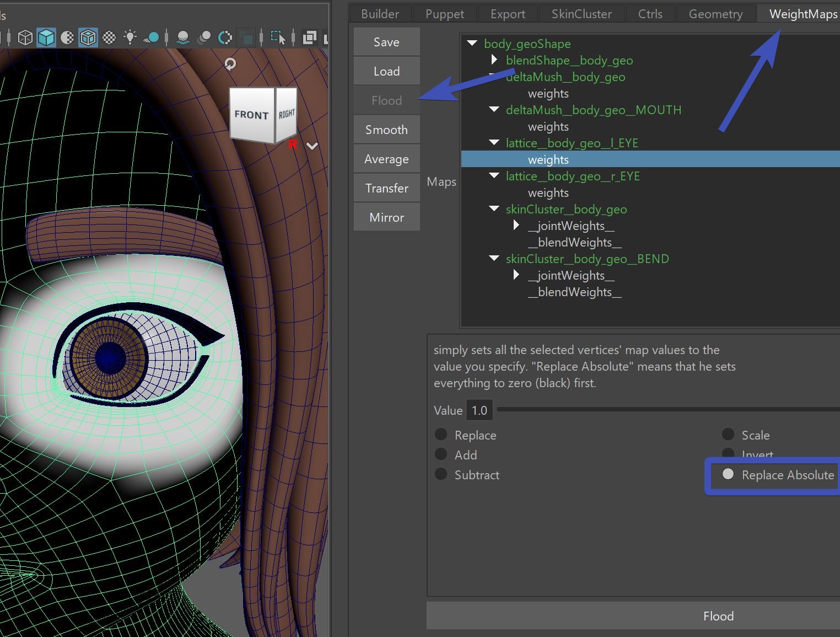Click the FRONT face of view cube
The height and width of the screenshot is (637, 840).
[252, 114]
